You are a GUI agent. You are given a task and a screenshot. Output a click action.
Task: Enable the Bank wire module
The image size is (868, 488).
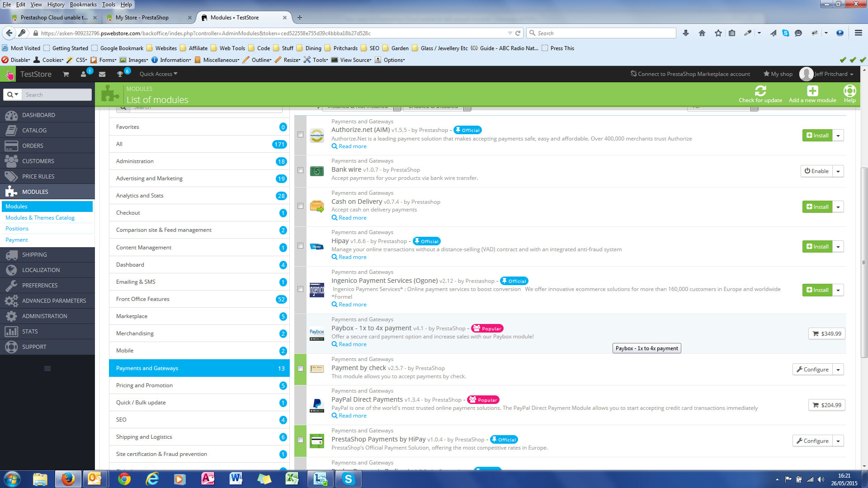(816, 171)
